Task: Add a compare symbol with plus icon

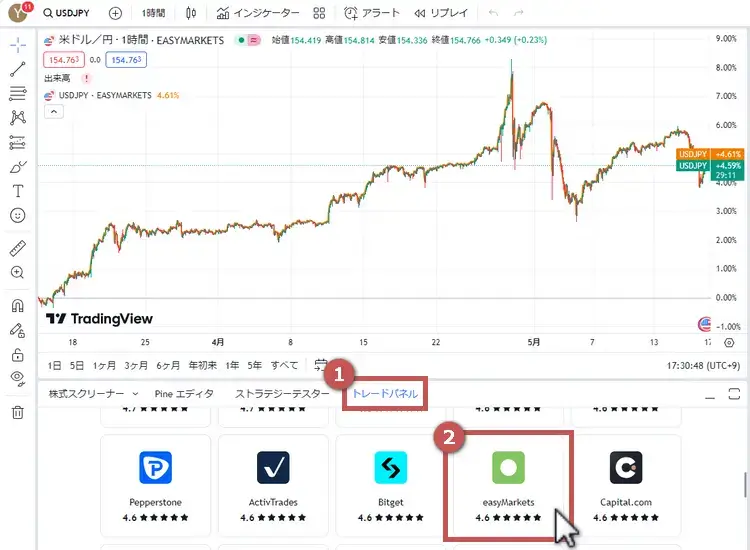Action: (x=115, y=13)
